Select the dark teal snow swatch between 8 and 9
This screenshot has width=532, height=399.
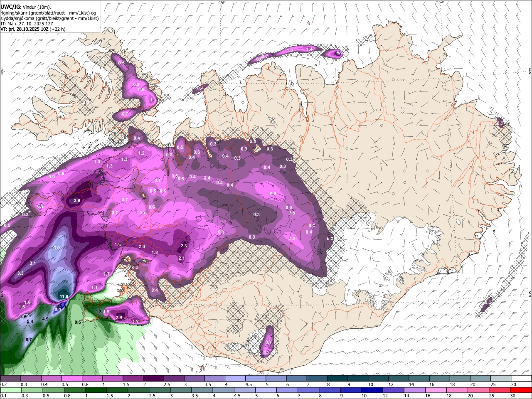tap(337, 378)
